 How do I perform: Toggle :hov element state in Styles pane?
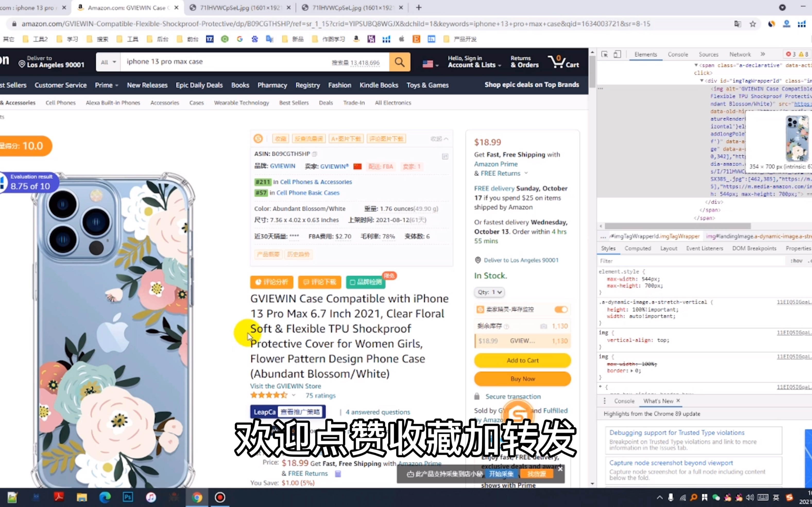pyautogui.click(x=796, y=261)
